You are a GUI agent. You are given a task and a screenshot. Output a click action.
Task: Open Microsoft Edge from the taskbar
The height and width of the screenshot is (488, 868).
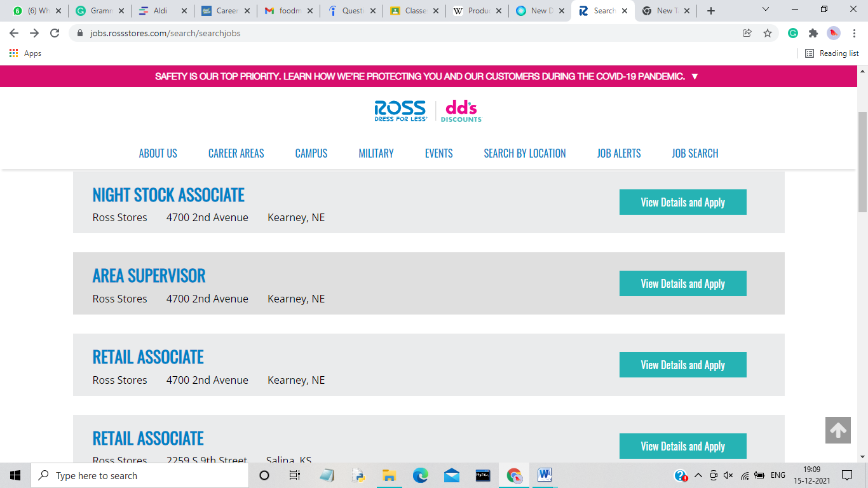point(421,475)
